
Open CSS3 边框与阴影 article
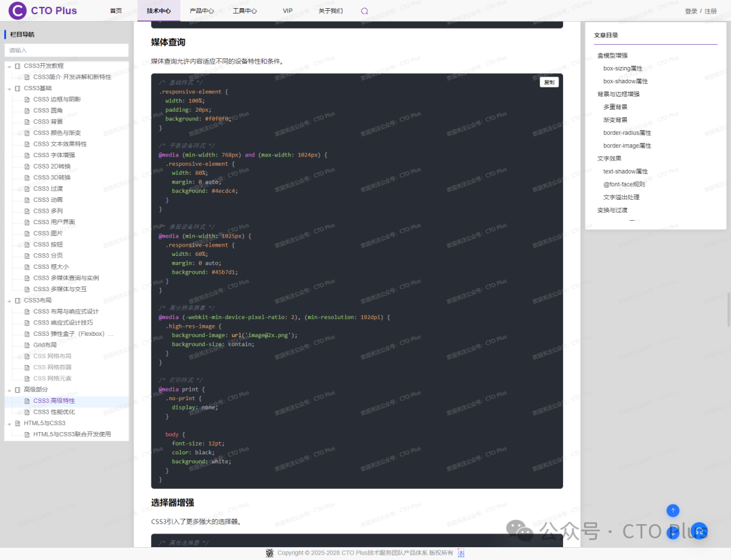point(57,100)
